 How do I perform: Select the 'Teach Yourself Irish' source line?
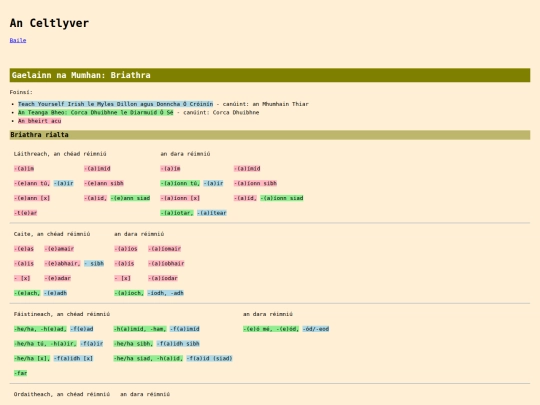115,104
